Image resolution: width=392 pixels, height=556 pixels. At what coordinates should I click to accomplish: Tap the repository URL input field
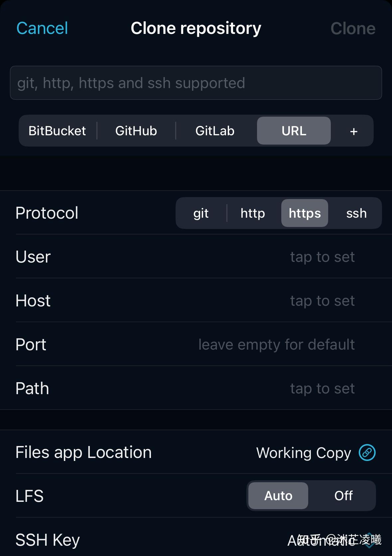[x=196, y=83]
